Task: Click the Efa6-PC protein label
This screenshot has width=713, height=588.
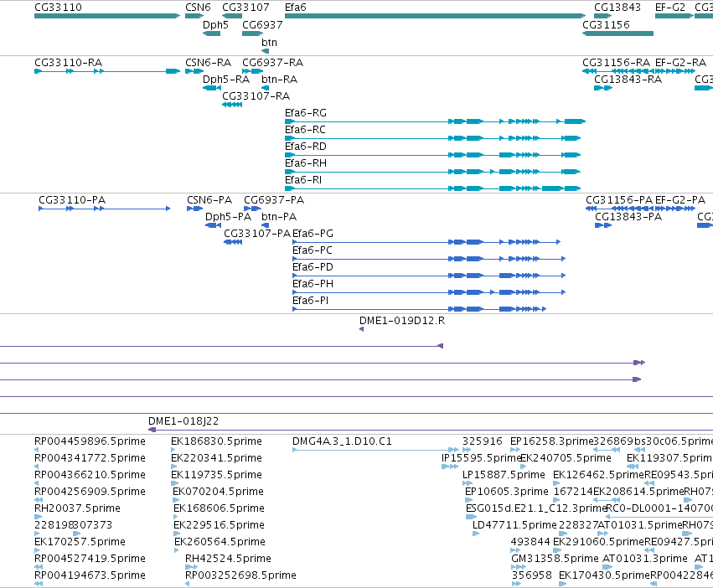Action: [313, 250]
